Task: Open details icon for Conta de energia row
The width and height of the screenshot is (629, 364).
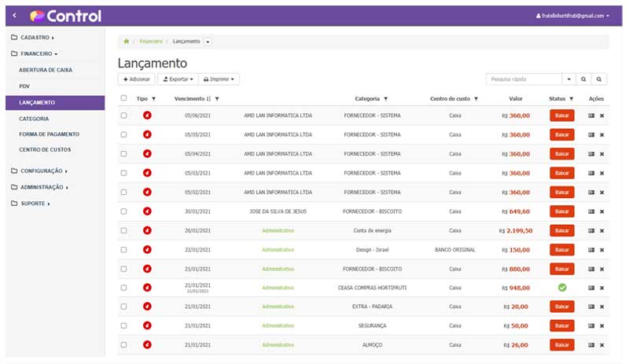Action: click(x=591, y=230)
